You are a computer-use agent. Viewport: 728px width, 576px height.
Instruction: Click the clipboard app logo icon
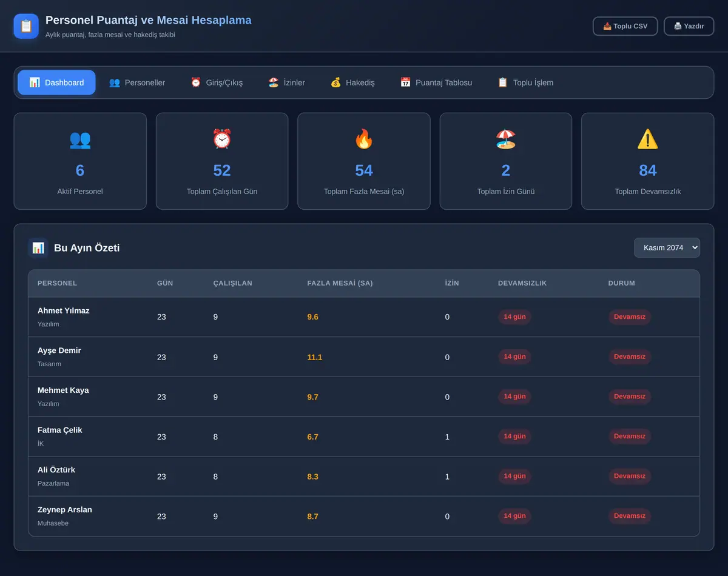click(26, 26)
